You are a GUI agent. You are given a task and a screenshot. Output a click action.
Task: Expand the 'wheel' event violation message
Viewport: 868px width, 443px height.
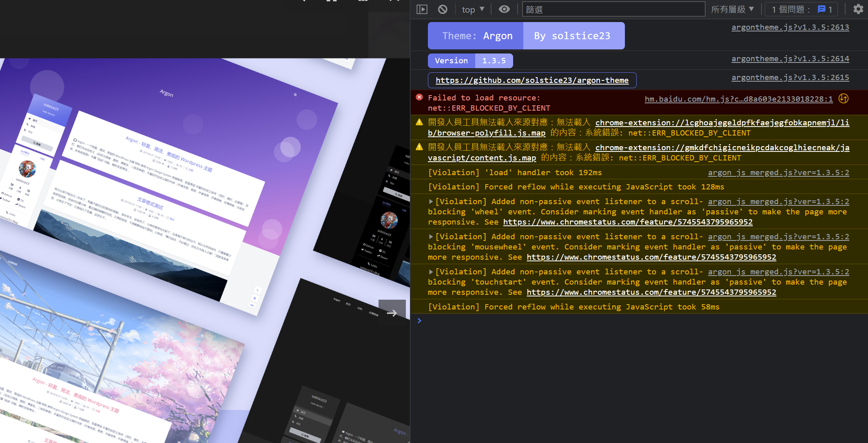click(431, 201)
